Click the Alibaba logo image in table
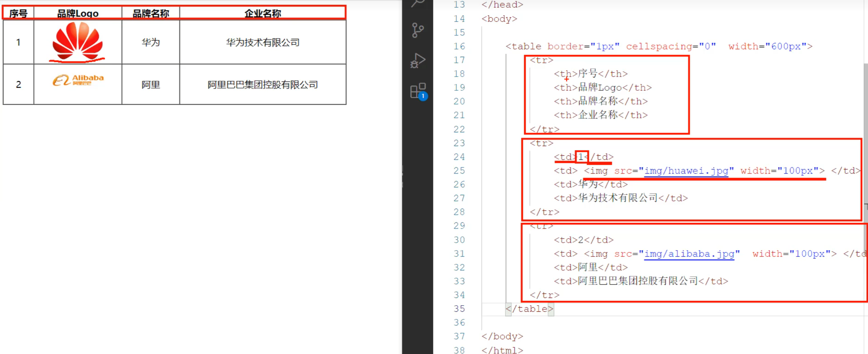The image size is (868, 354). pyautogui.click(x=78, y=80)
